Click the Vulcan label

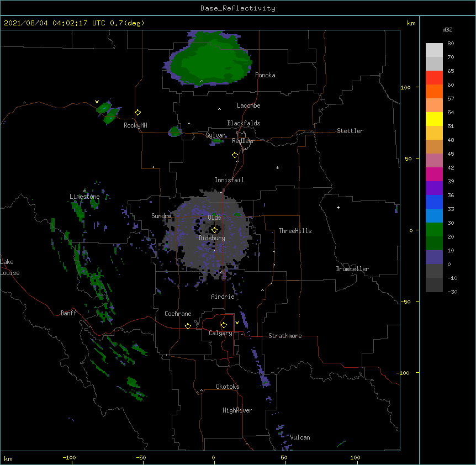[300, 437]
